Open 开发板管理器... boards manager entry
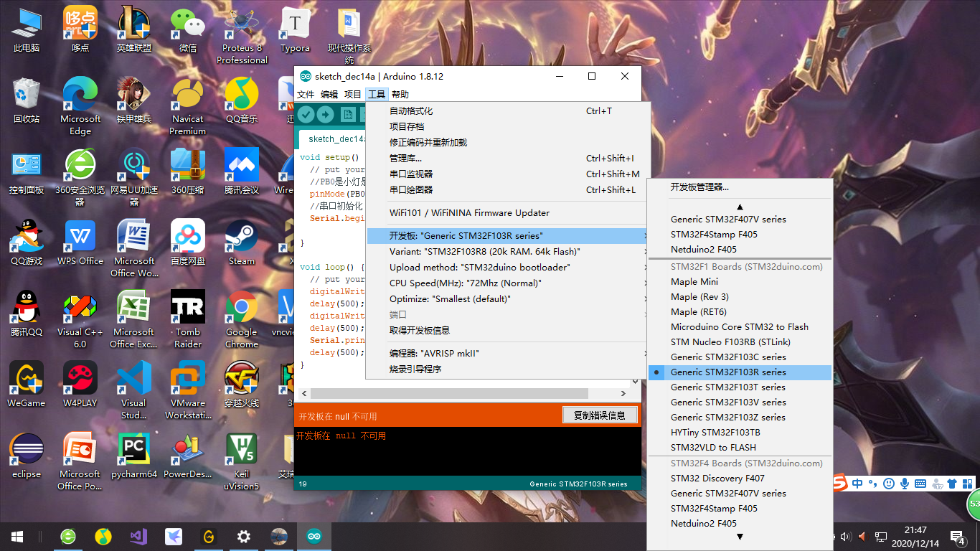 740,187
